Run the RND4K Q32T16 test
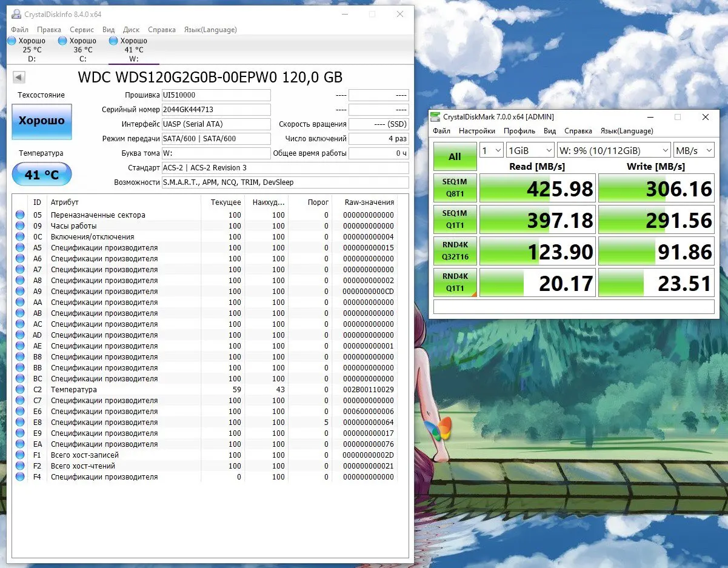 pyautogui.click(x=455, y=251)
